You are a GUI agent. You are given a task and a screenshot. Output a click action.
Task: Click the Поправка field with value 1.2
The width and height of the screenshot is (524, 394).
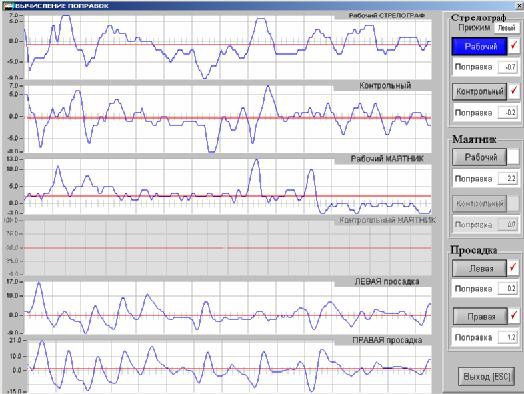[508, 338]
